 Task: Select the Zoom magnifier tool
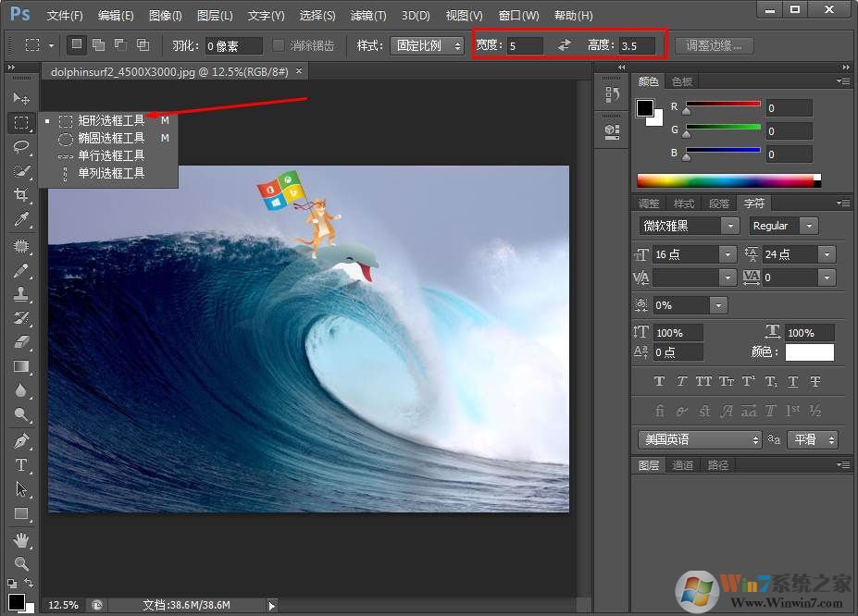pos(20,563)
